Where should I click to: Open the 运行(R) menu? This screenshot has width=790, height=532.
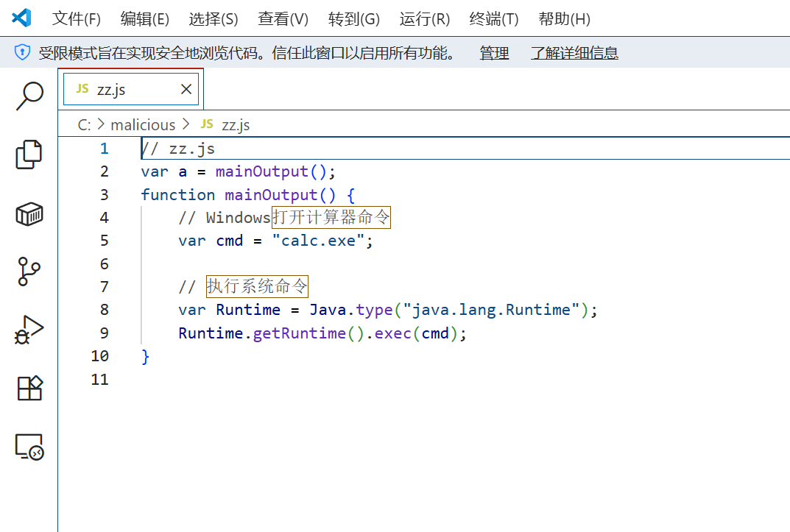point(424,19)
